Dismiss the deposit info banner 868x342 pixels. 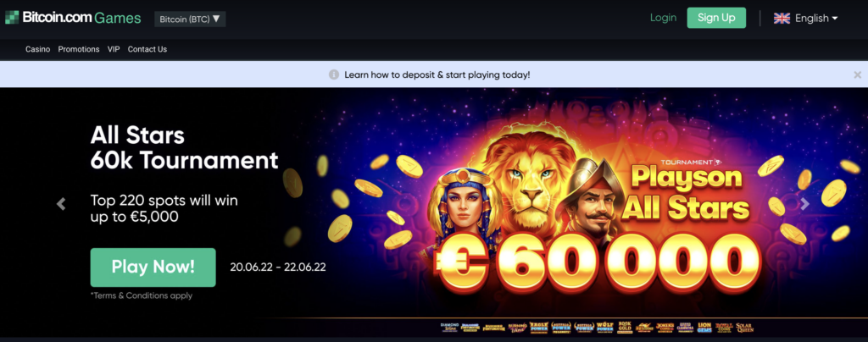click(858, 74)
